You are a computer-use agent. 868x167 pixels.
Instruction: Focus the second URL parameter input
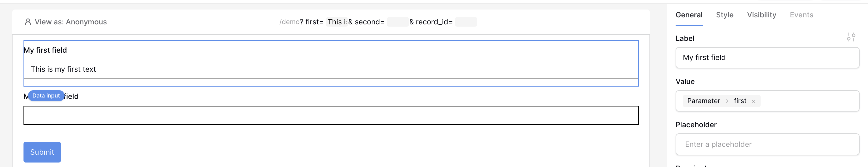(397, 22)
